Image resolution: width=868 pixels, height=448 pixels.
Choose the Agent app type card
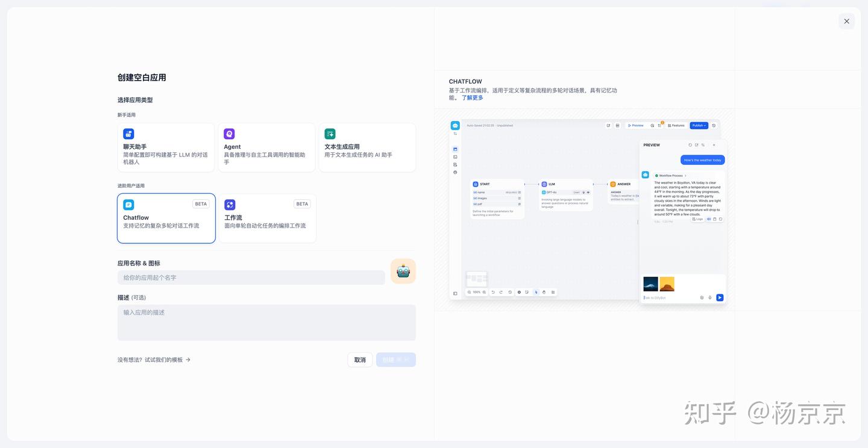pyautogui.click(x=266, y=148)
